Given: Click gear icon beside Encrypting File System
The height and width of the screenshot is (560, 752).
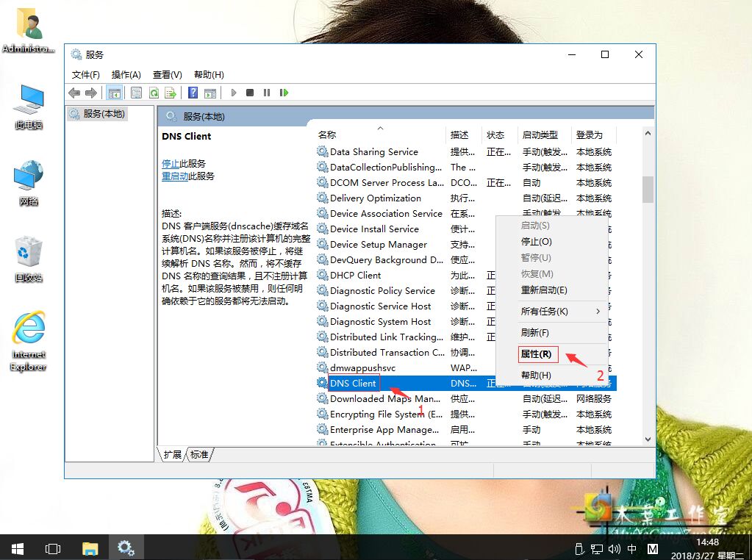Looking at the screenshot, I should [322, 414].
